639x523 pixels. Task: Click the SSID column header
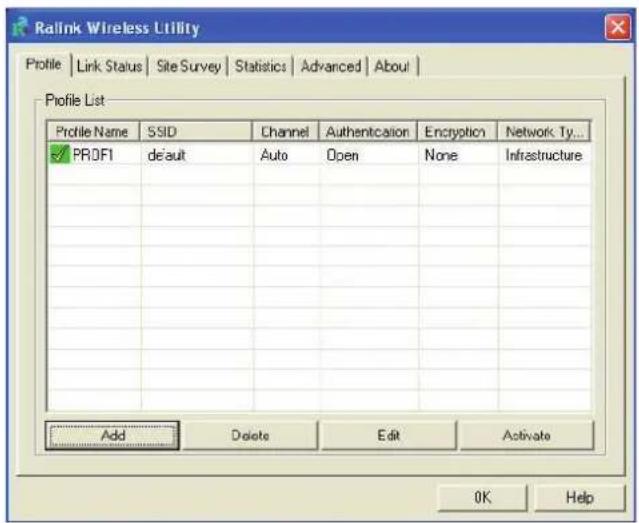[x=195, y=132]
